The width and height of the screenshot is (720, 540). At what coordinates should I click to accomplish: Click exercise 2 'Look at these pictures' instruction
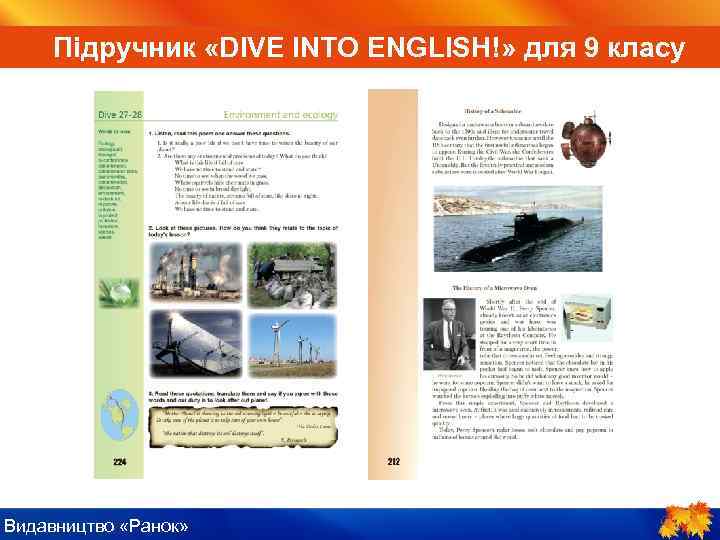[243, 231]
